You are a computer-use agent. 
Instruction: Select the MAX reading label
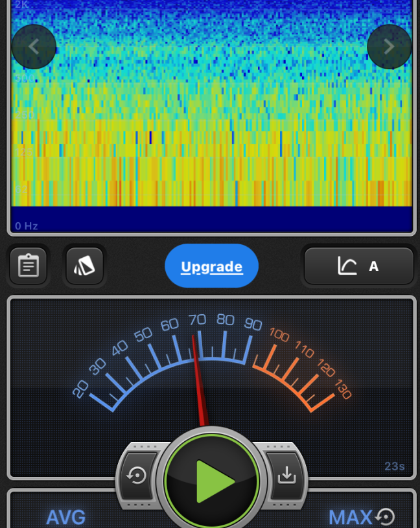[x=350, y=517]
